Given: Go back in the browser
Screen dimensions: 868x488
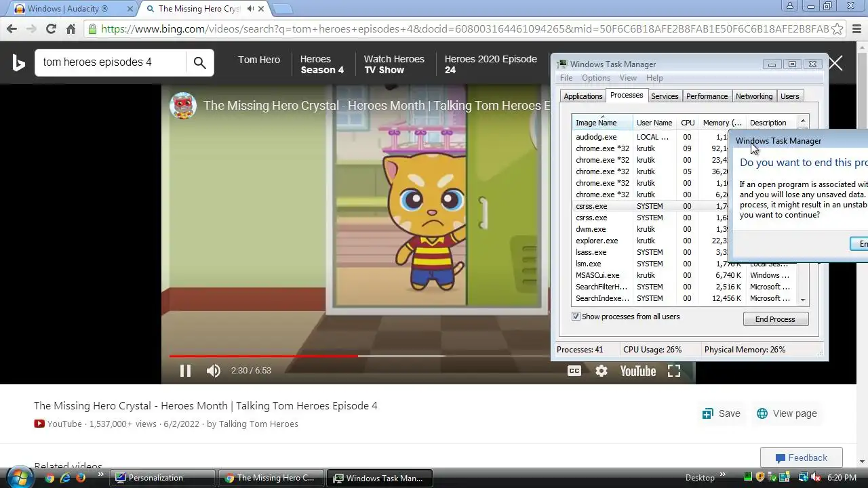Looking at the screenshot, I should tap(12, 29).
